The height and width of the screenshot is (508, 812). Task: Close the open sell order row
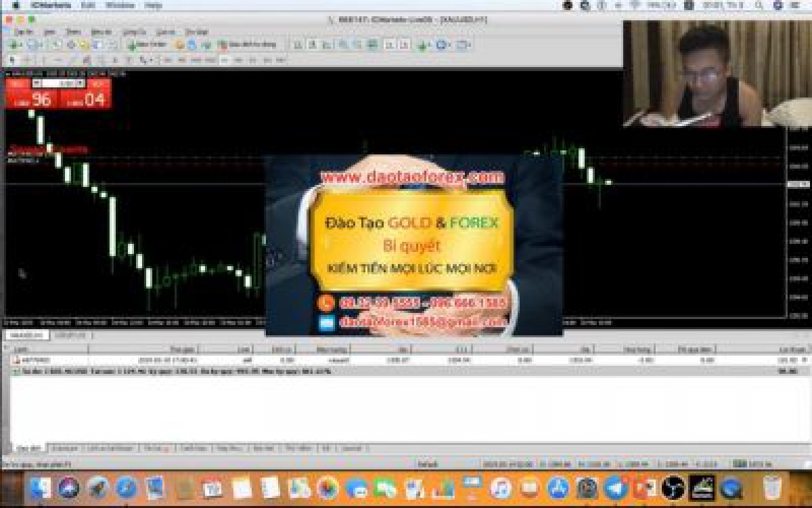(x=805, y=360)
